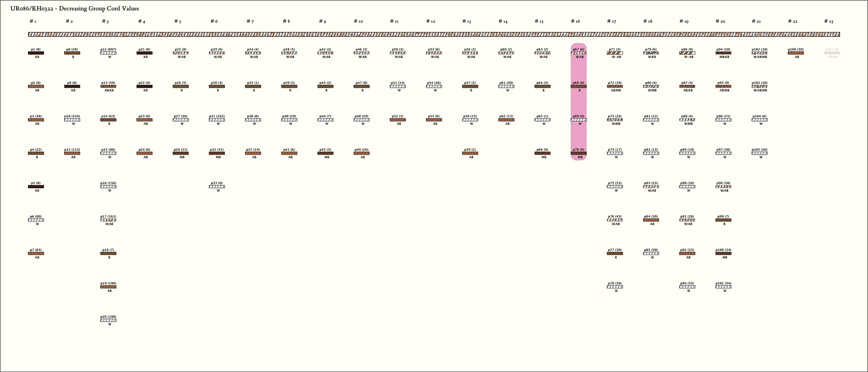Viewport: 868px width, 372px height.
Task: Click the primary cord strip at top
Action: pyautogui.click(x=434, y=35)
